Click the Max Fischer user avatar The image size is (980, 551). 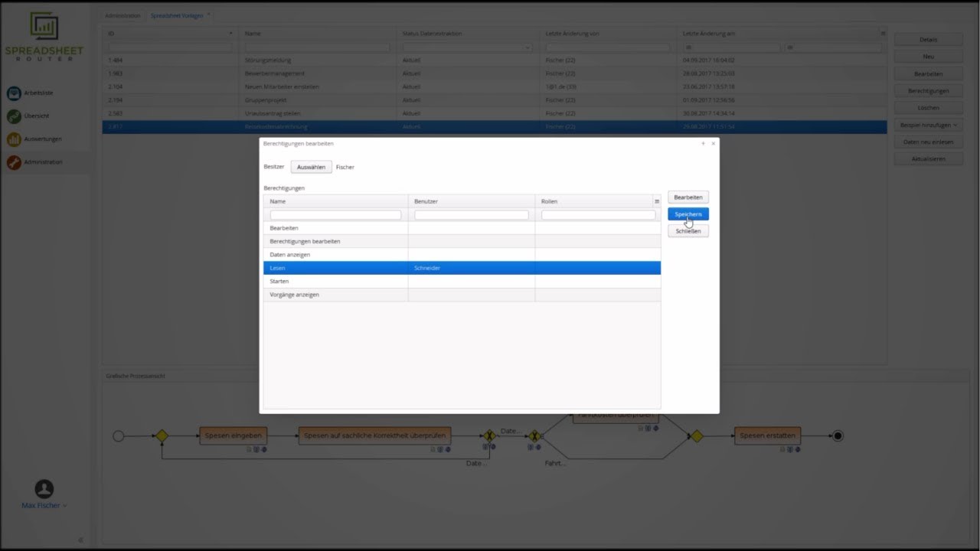click(44, 488)
